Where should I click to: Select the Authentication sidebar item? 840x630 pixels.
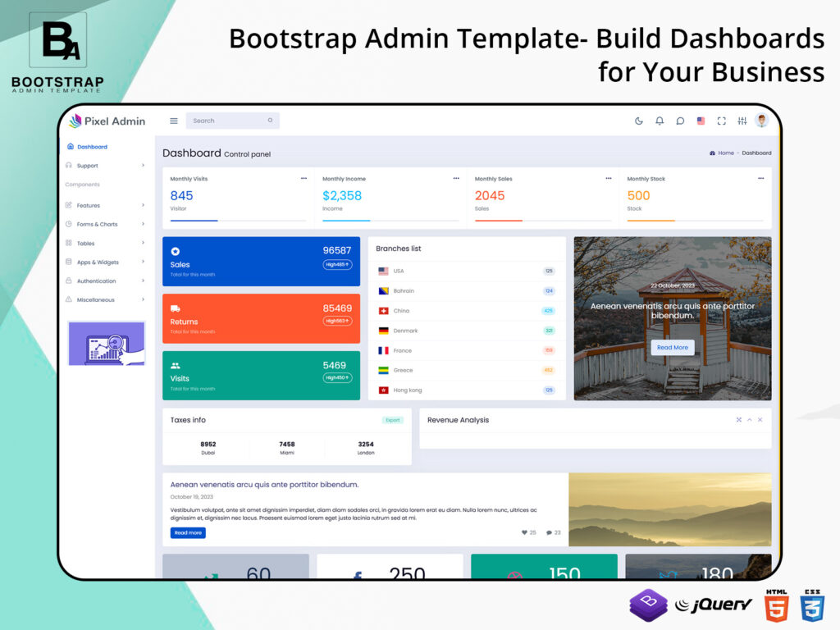(x=95, y=281)
